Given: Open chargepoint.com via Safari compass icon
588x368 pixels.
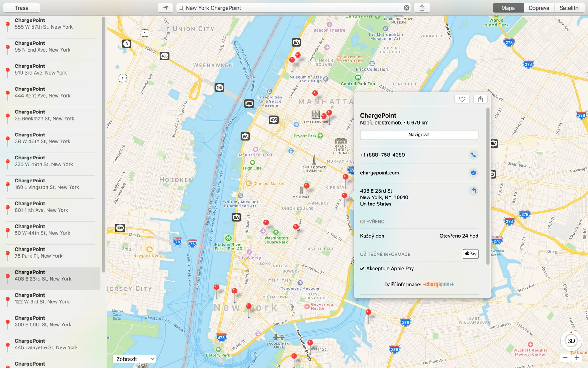Looking at the screenshot, I should coord(473,173).
